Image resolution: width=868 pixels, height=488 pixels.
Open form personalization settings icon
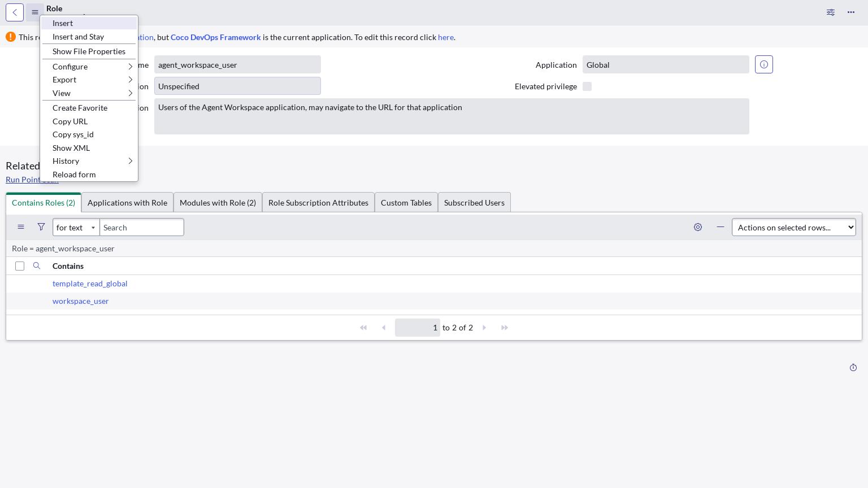pyautogui.click(x=831, y=12)
